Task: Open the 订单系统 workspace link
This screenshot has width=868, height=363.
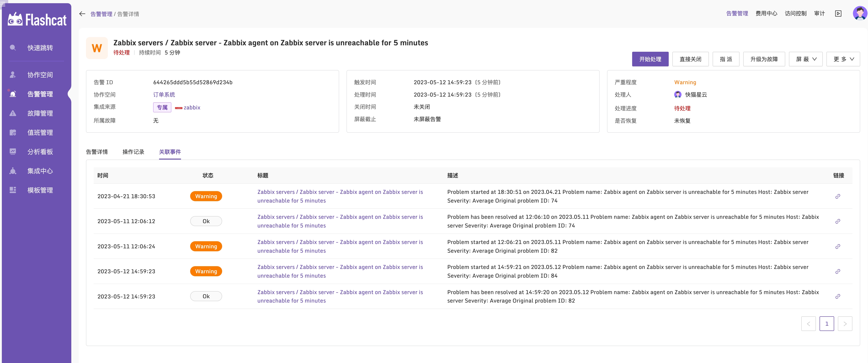Action: coord(164,95)
